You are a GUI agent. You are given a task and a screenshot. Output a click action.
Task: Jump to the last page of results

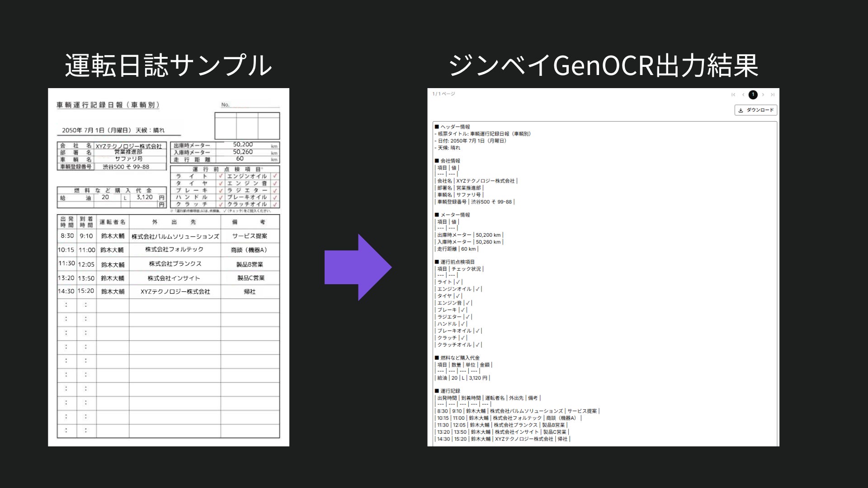point(773,95)
